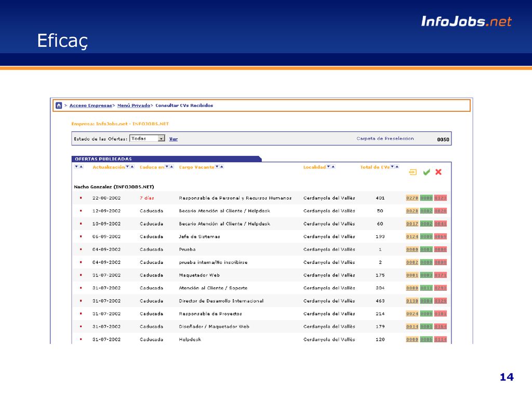532x399 pixels.
Task: Sort Cargo Vacante ascending with the up arrow
Action: 222,167
